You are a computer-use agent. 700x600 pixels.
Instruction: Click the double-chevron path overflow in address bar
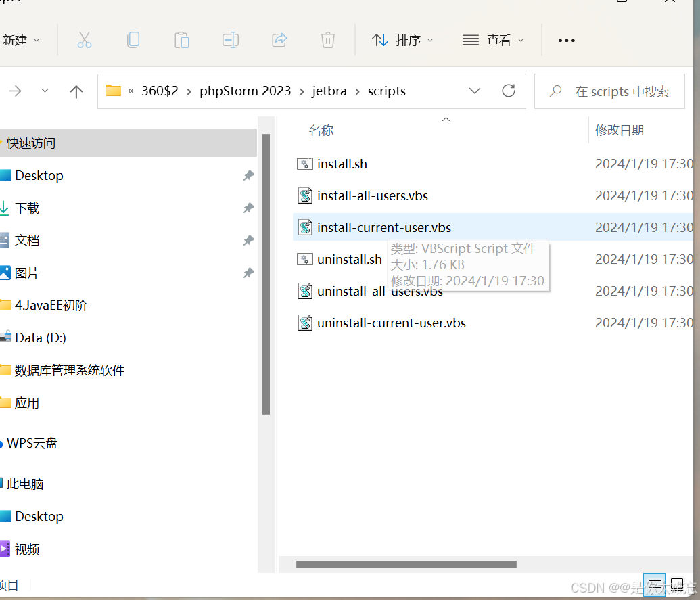tap(131, 91)
